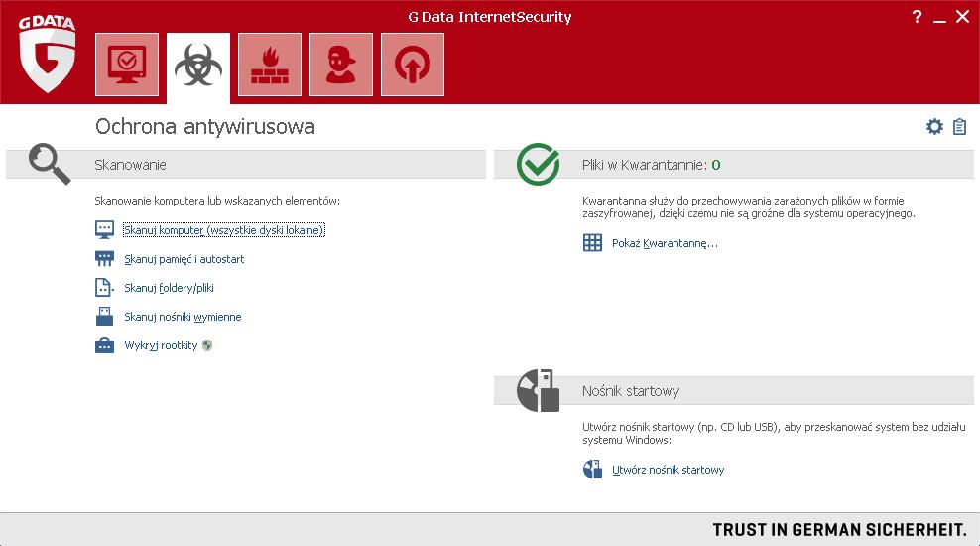Click the green checkmark quarantine status icon
Image resolution: width=980 pixels, height=546 pixels.
point(539,164)
